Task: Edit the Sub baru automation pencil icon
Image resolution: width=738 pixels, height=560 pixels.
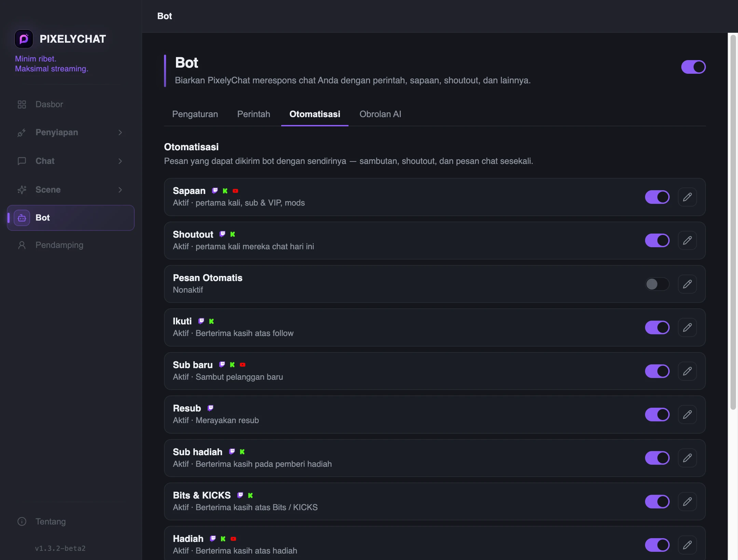Action: tap(687, 371)
